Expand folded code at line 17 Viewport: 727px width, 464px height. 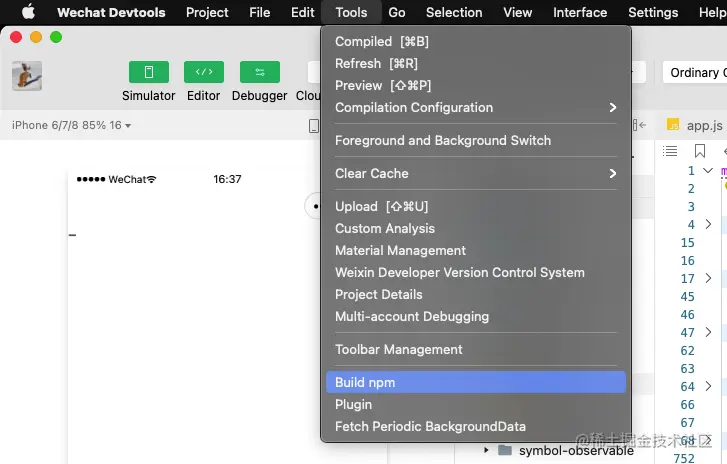708,279
